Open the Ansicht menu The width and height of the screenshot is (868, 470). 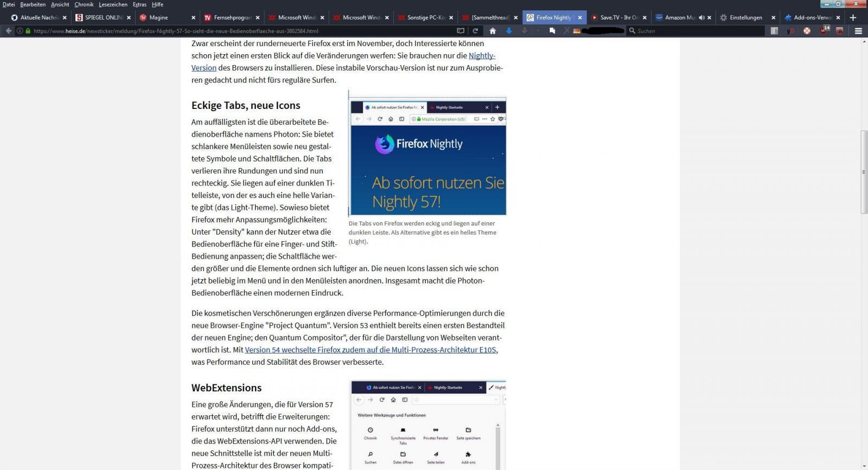pos(60,4)
